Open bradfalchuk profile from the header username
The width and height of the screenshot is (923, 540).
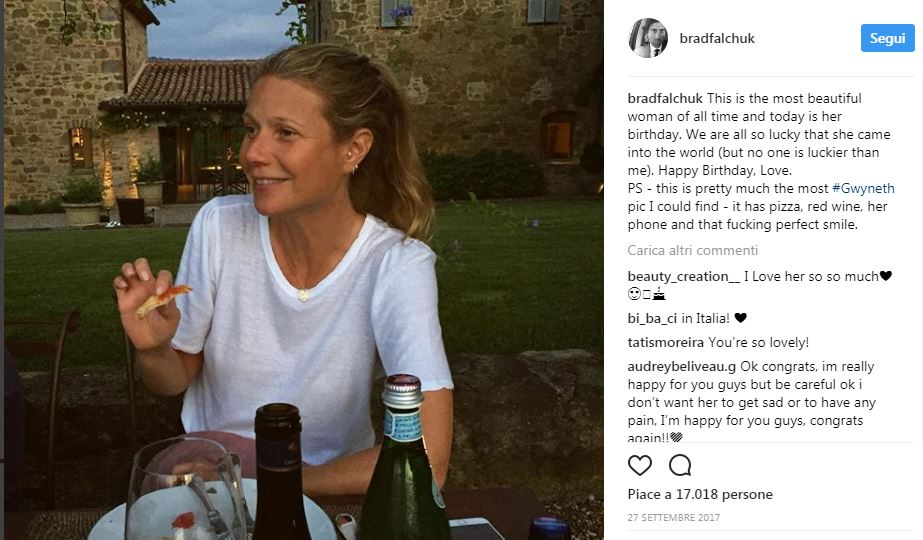click(x=717, y=39)
